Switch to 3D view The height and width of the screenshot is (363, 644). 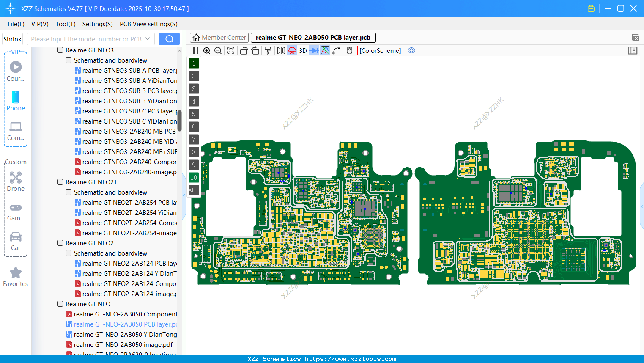[303, 51]
